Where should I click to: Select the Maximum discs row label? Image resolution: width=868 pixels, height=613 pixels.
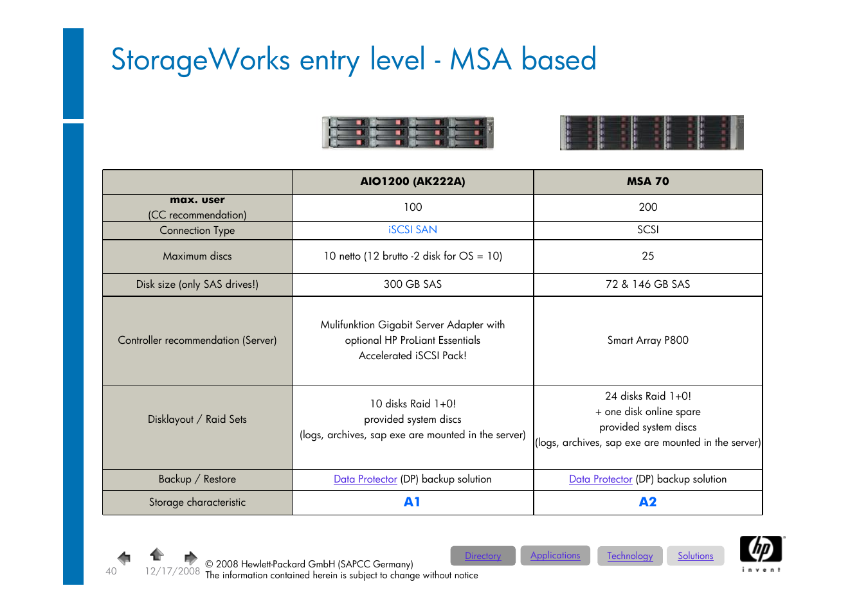pyautogui.click(x=197, y=256)
